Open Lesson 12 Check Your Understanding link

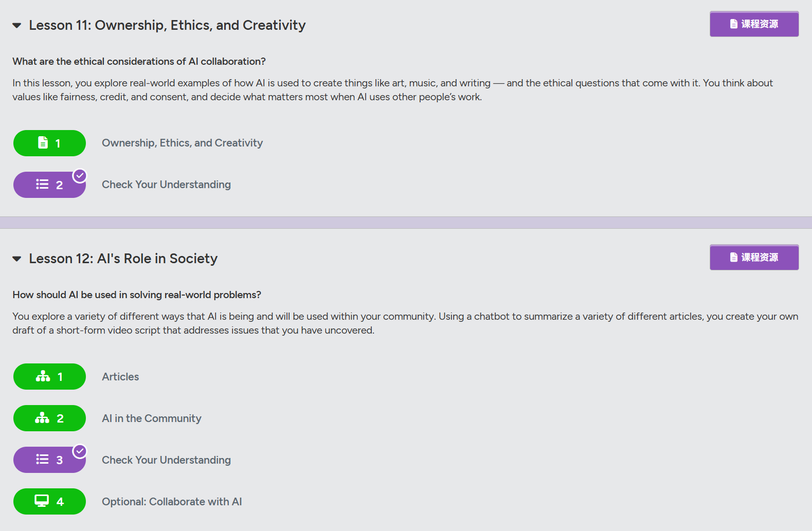(x=166, y=460)
